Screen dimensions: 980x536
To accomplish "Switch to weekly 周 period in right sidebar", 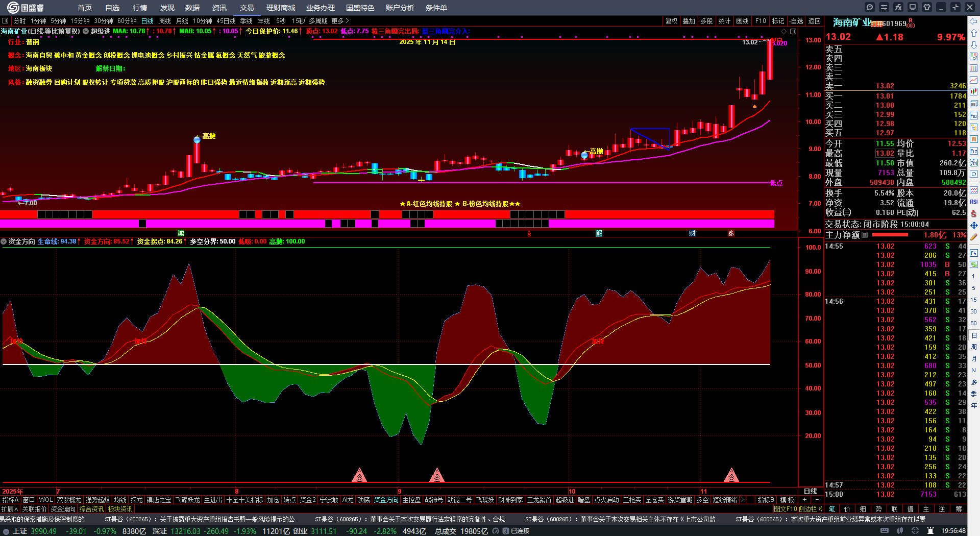I will click(x=974, y=347).
